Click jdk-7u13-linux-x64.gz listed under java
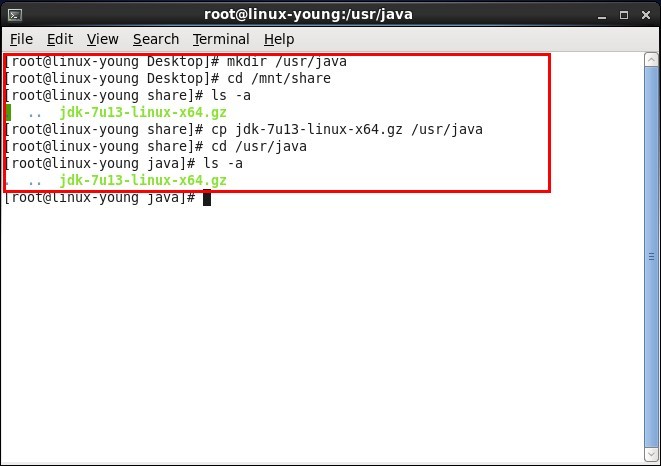This screenshot has width=661, height=466. coord(143,180)
